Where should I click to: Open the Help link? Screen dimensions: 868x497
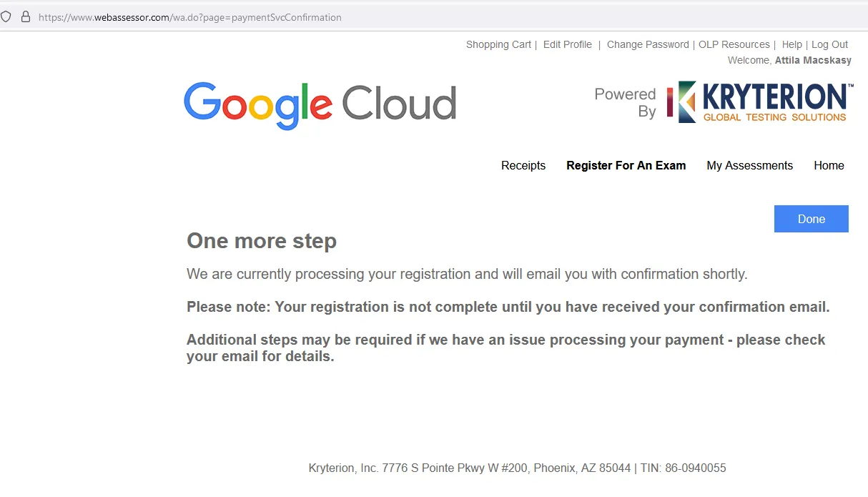[792, 44]
